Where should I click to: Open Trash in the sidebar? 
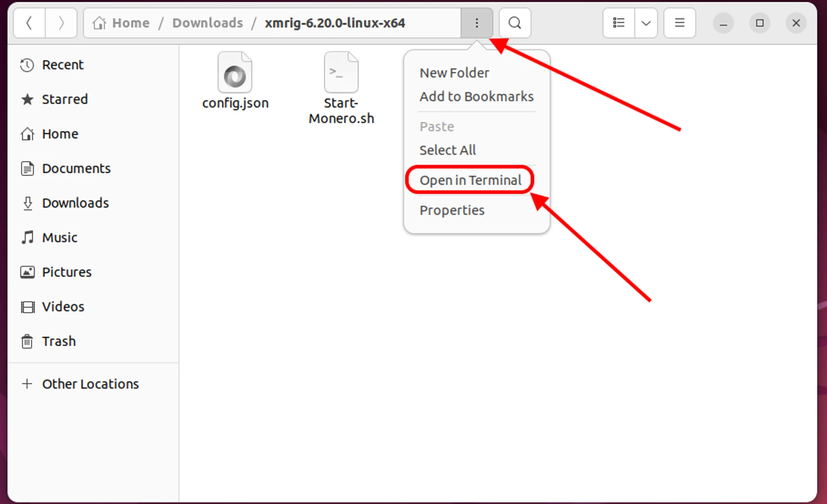pyautogui.click(x=59, y=342)
